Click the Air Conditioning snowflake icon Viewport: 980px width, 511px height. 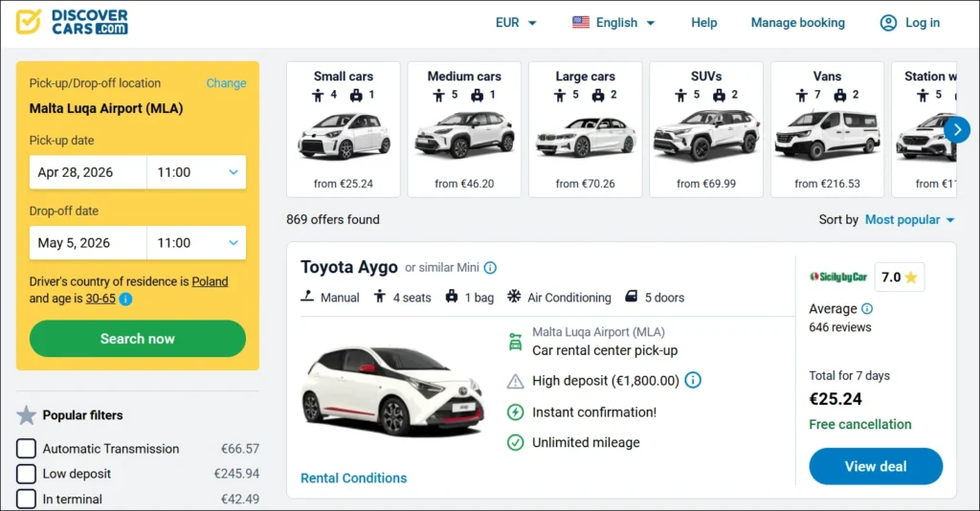click(514, 296)
